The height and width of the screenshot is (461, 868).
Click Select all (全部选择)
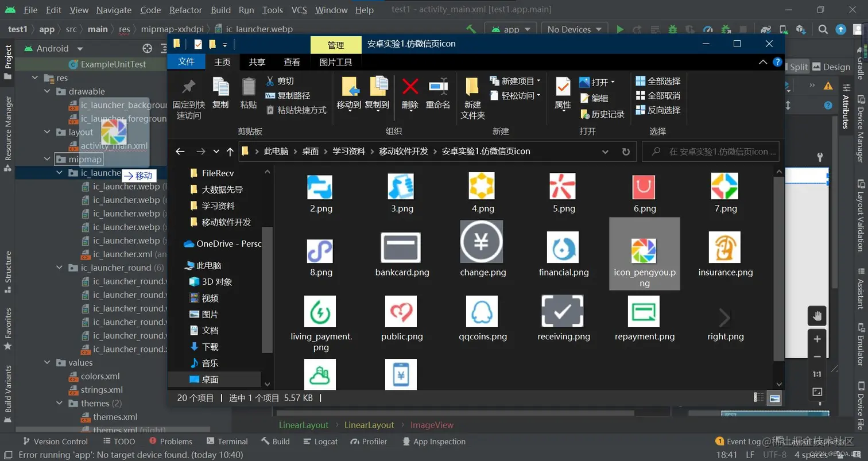[658, 81]
